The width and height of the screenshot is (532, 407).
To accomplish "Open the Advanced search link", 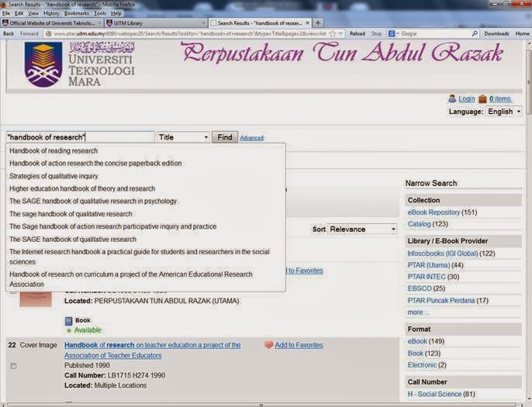I will point(252,138).
